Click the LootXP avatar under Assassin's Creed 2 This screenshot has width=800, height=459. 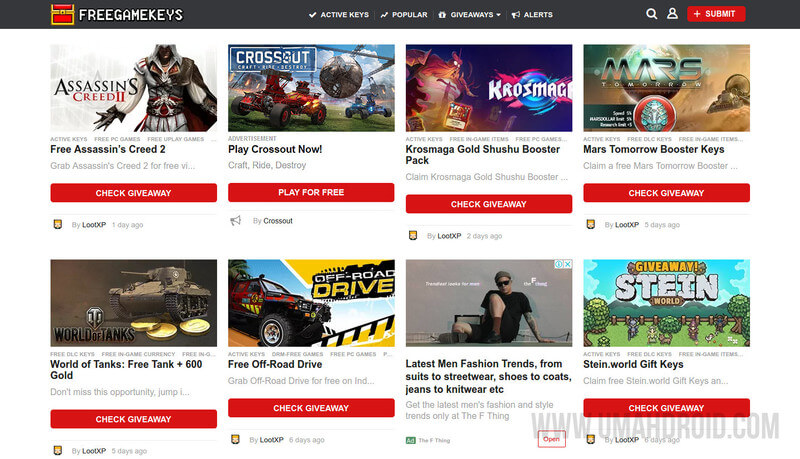tap(58, 224)
